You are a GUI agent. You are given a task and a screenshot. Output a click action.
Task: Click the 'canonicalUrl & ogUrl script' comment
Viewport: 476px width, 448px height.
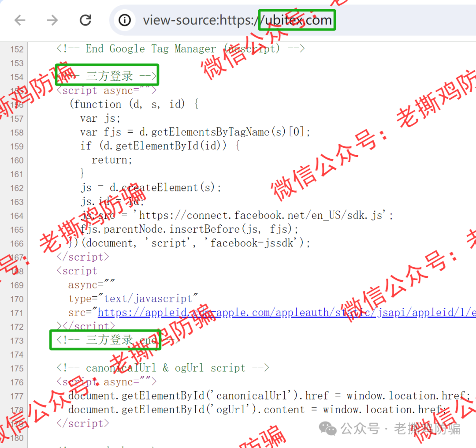point(163,368)
